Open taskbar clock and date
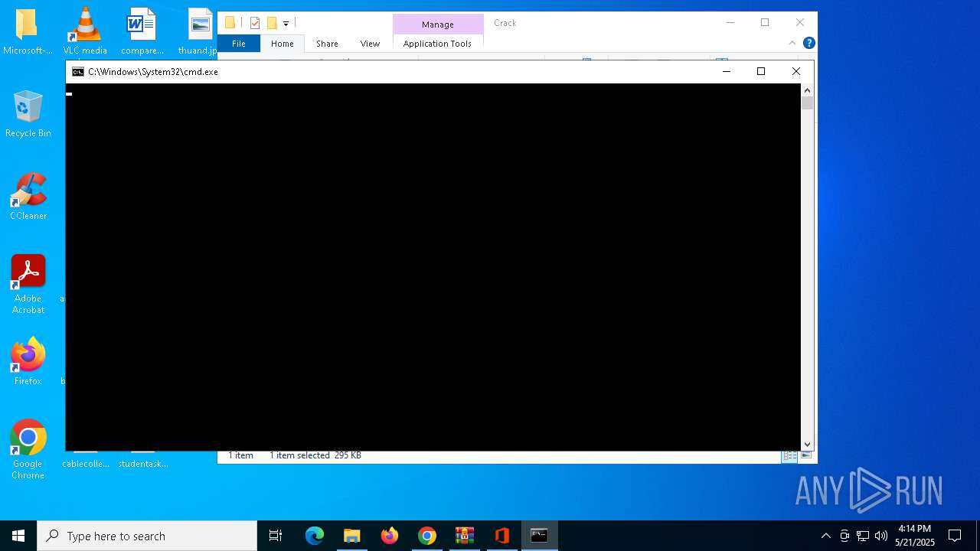 coord(915,536)
